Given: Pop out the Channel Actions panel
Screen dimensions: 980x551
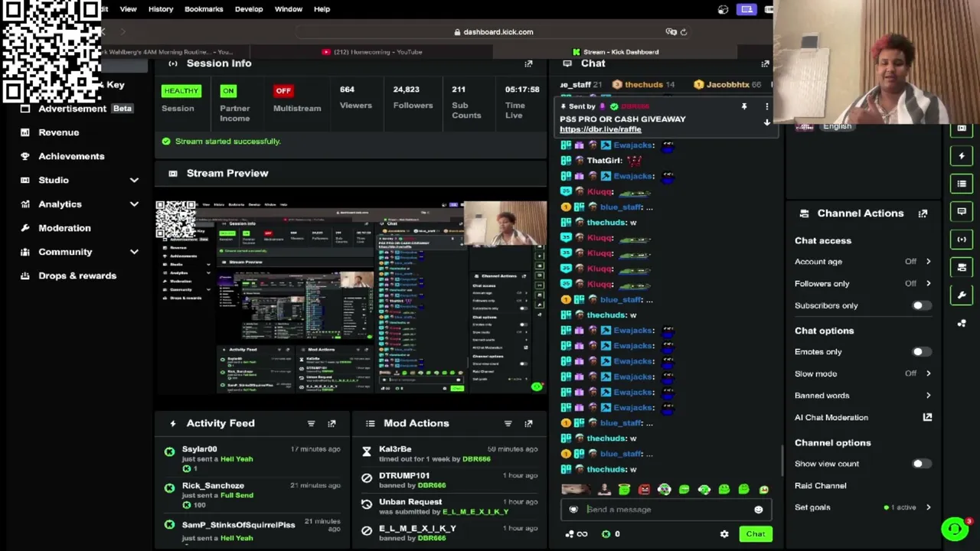Looking at the screenshot, I should [x=923, y=214].
